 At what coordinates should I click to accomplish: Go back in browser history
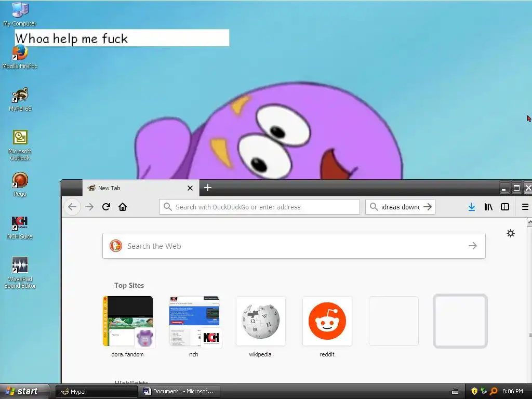click(72, 207)
